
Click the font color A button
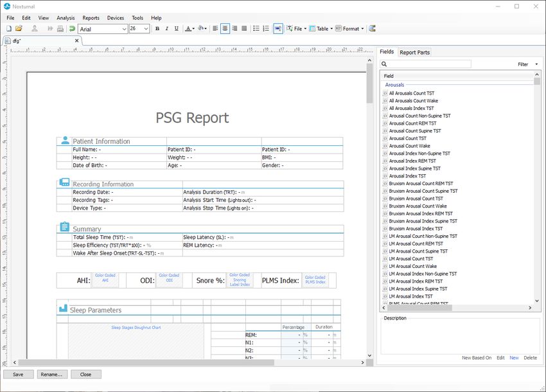click(188, 28)
